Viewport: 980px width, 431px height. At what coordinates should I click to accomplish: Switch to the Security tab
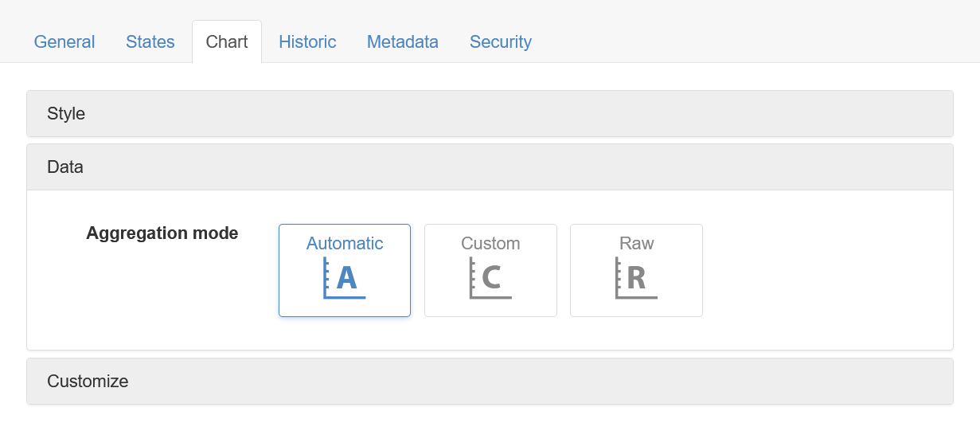coord(501,41)
